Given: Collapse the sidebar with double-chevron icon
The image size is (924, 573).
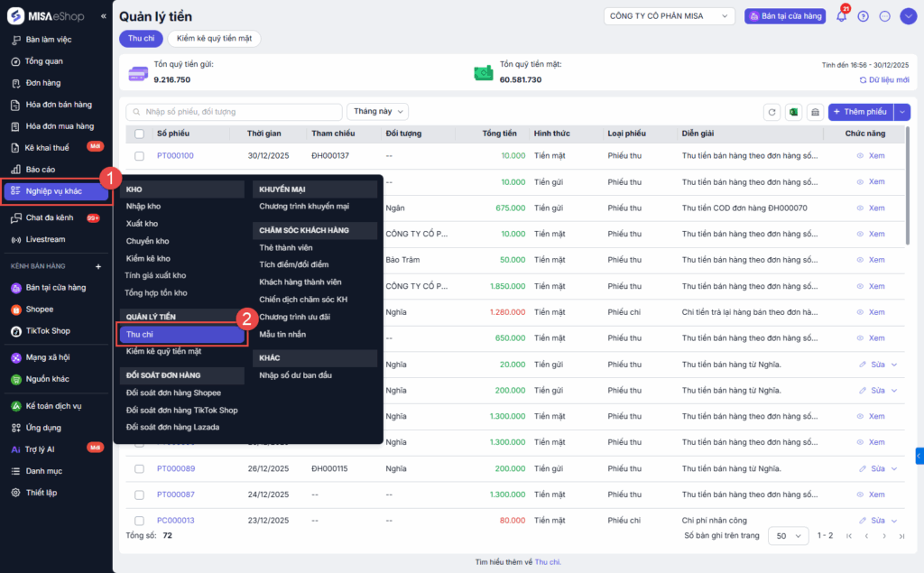Looking at the screenshot, I should pos(103,16).
